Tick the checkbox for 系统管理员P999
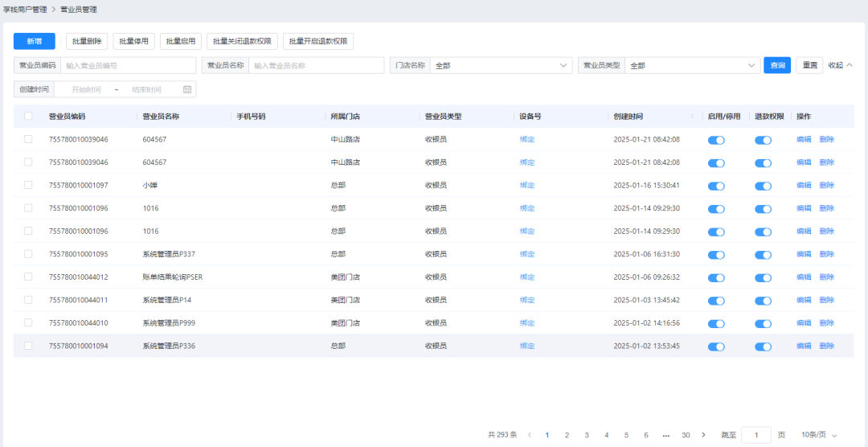This screenshot has height=447, width=868. (28, 322)
